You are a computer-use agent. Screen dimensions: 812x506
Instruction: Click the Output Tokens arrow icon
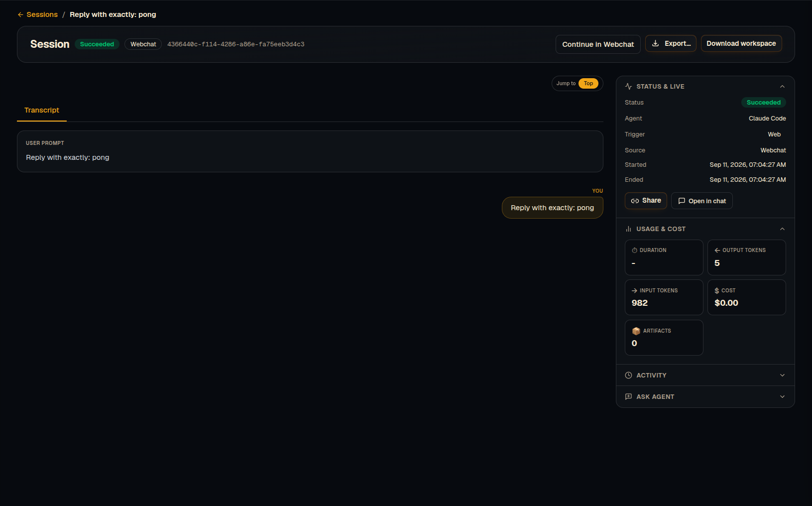[x=717, y=250]
